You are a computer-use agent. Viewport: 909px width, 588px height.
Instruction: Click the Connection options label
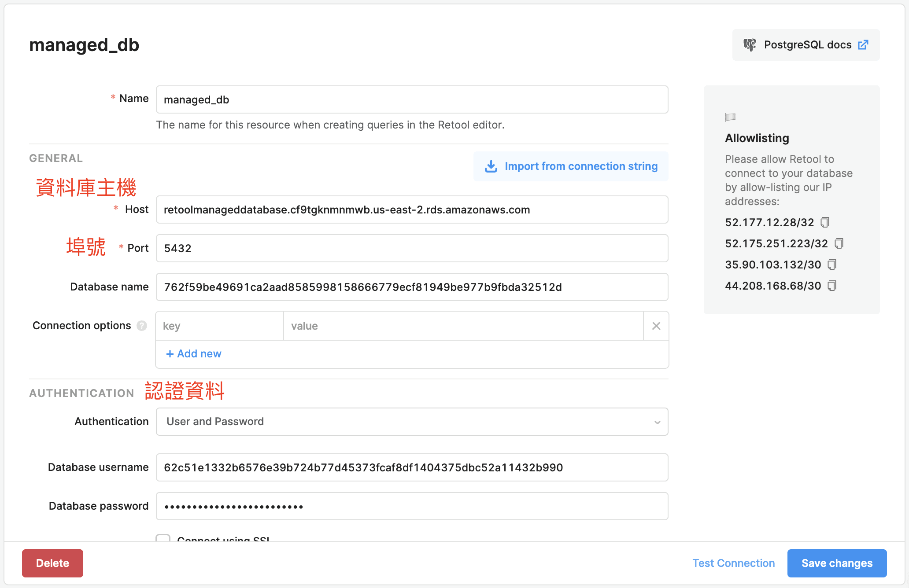tap(82, 326)
